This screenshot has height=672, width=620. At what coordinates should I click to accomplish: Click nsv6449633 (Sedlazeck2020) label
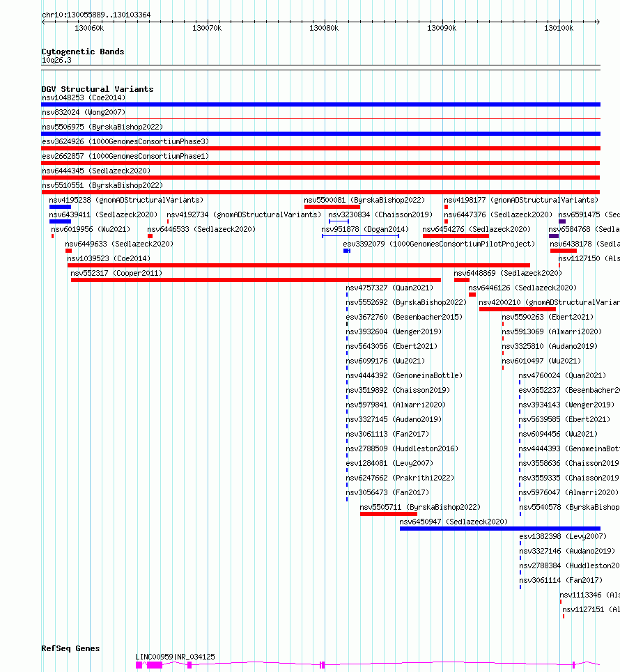tap(119, 244)
